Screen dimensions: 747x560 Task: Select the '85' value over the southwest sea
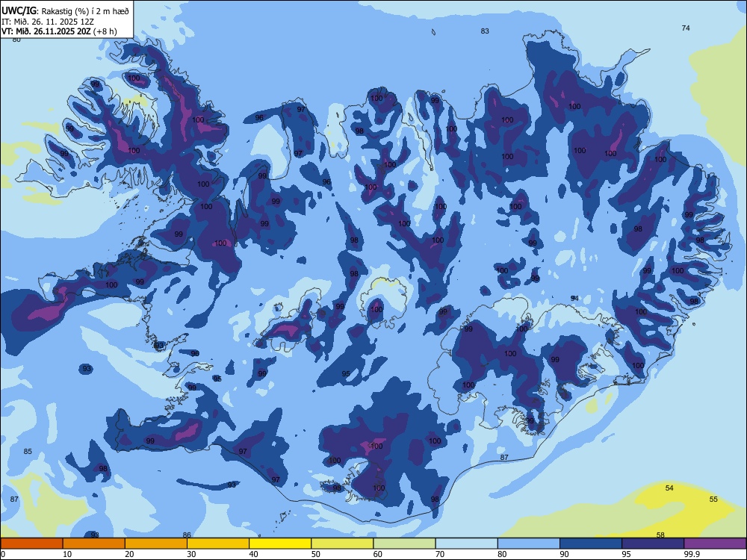(x=28, y=452)
